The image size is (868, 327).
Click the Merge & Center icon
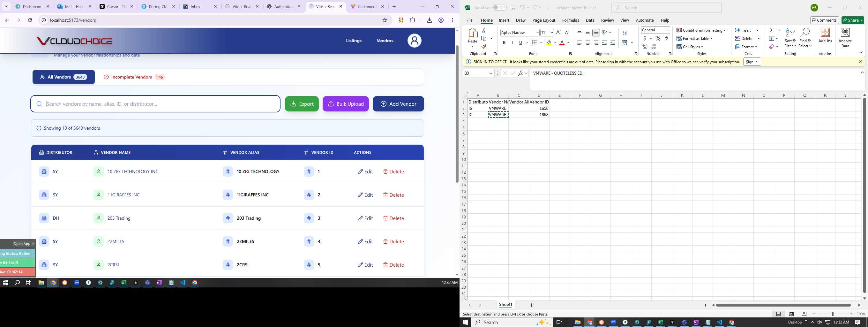[625, 43]
